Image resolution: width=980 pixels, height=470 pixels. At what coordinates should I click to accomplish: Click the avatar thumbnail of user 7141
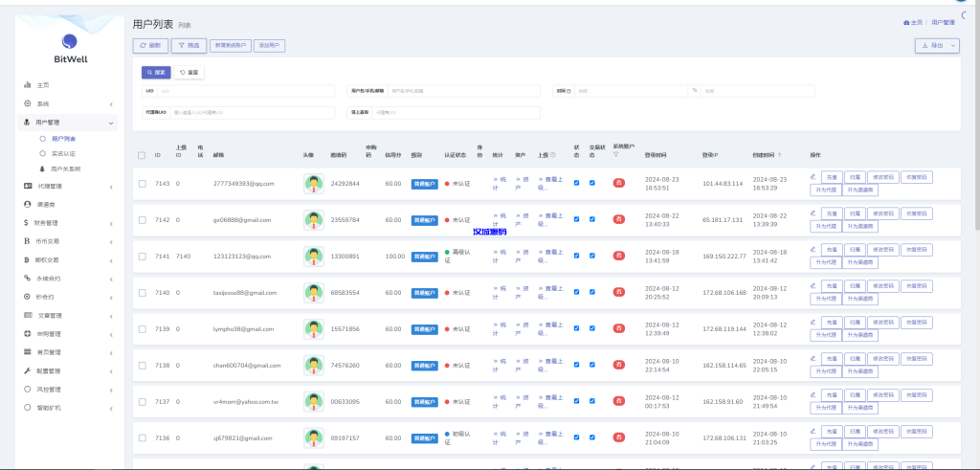point(314,257)
